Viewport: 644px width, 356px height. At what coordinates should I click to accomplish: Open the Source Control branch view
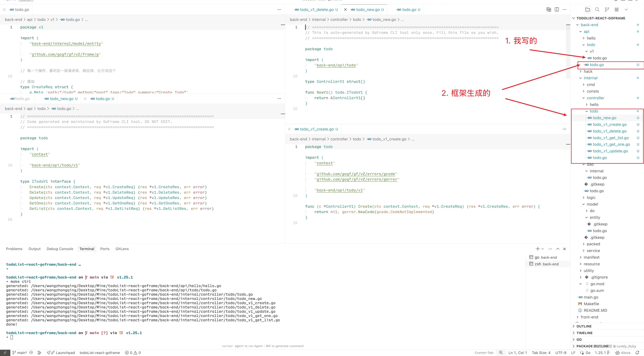click(607, 10)
